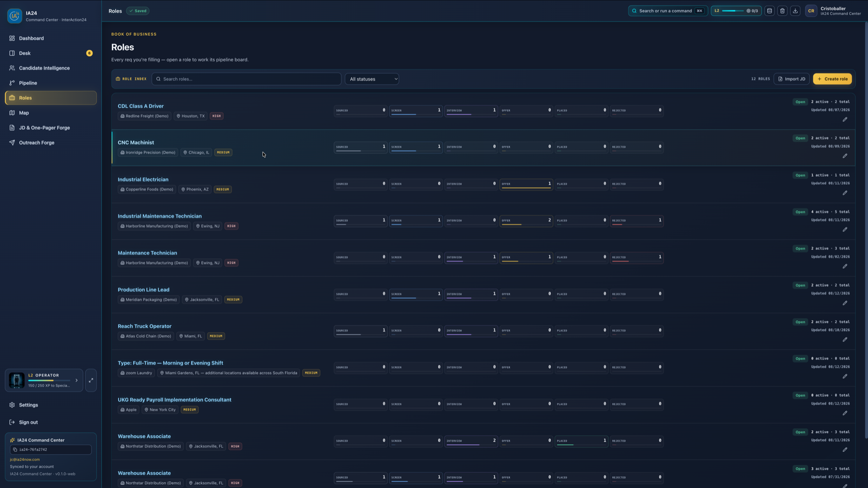Click the Pipeline branch icon

click(x=12, y=83)
